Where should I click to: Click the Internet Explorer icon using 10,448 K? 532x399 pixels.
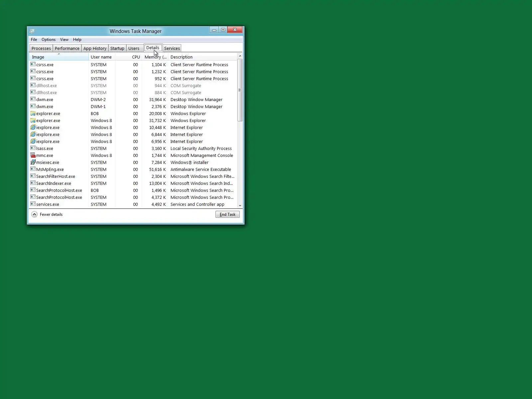33,127
